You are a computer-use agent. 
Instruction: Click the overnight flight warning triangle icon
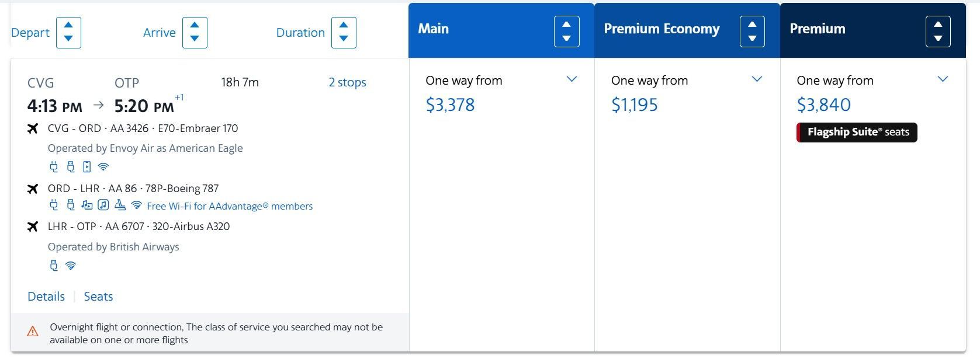click(x=33, y=332)
